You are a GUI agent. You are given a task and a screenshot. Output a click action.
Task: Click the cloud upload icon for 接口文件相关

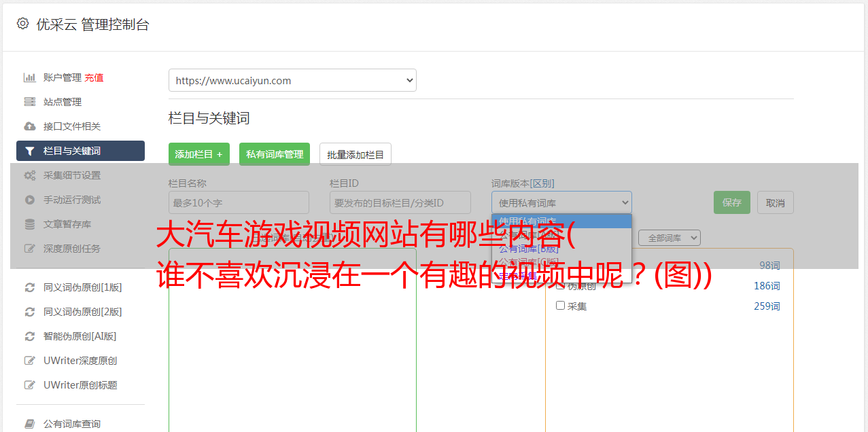[x=30, y=126]
